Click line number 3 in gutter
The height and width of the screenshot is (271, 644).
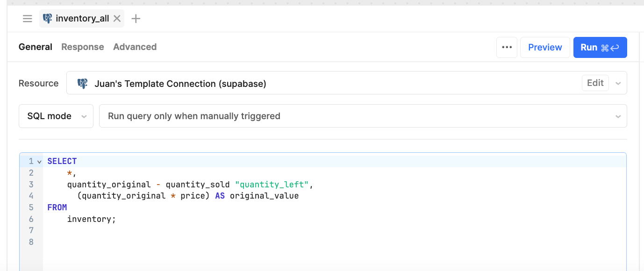[31, 185]
